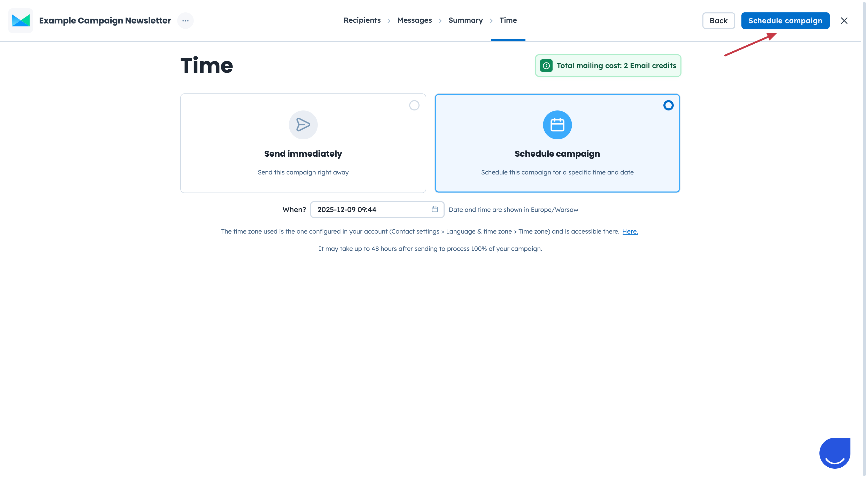Open the three-dot campaign options menu
This screenshot has width=868, height=479.
click(185, 21)
